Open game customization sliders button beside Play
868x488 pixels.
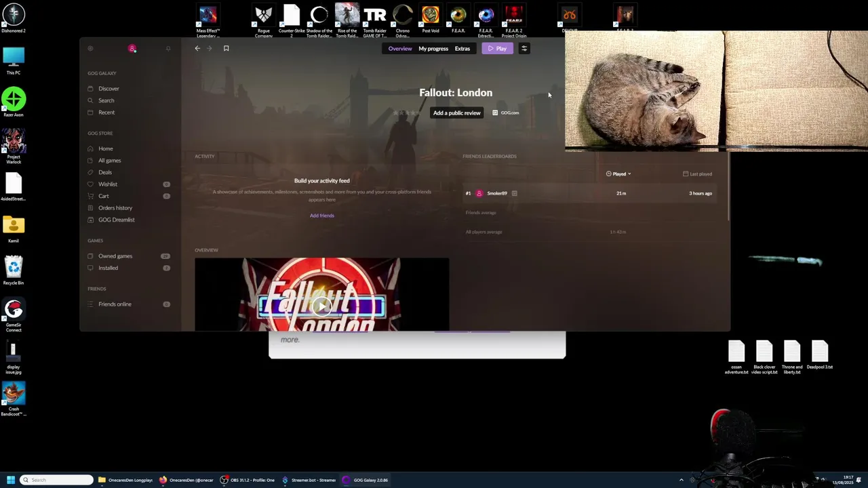point(524,48)
